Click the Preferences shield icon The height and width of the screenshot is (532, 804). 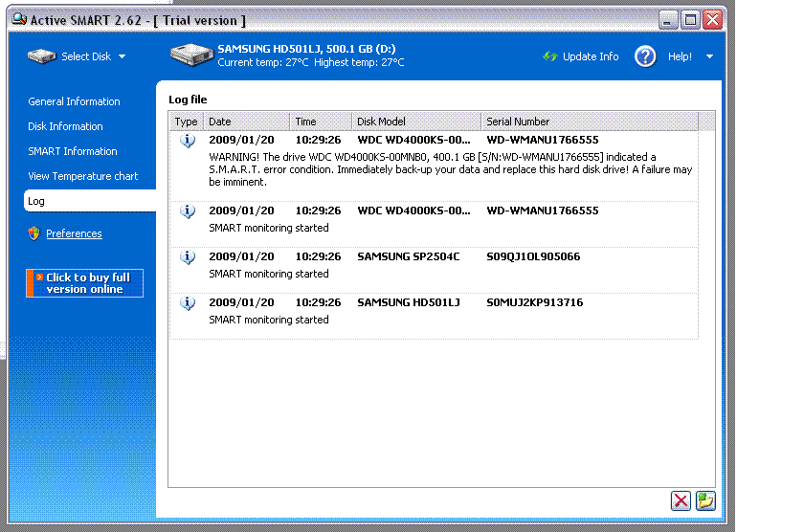(33, 233)
